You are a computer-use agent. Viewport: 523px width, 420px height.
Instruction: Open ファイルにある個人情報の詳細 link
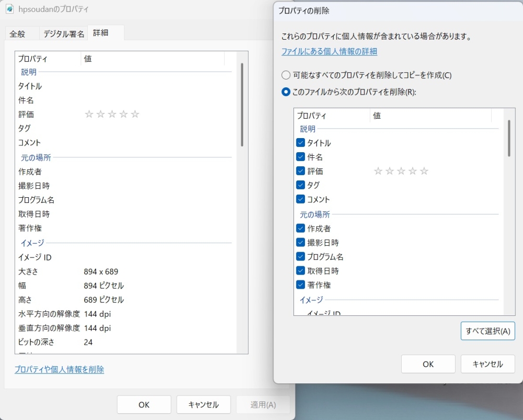[329, 51]
